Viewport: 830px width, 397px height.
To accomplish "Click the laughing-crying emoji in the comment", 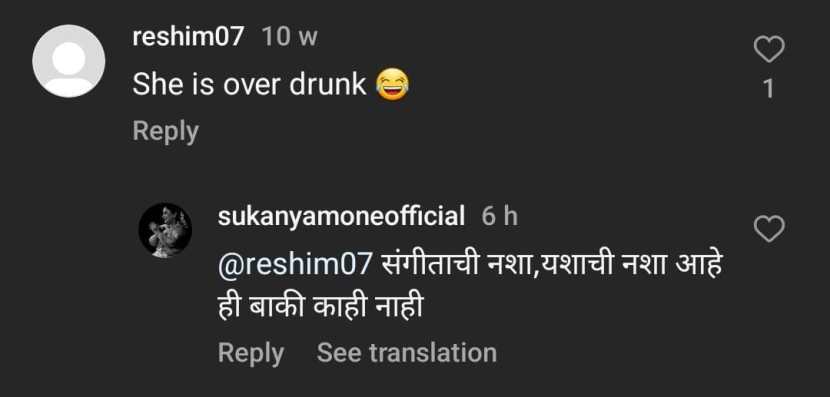I will click(392, 85).
